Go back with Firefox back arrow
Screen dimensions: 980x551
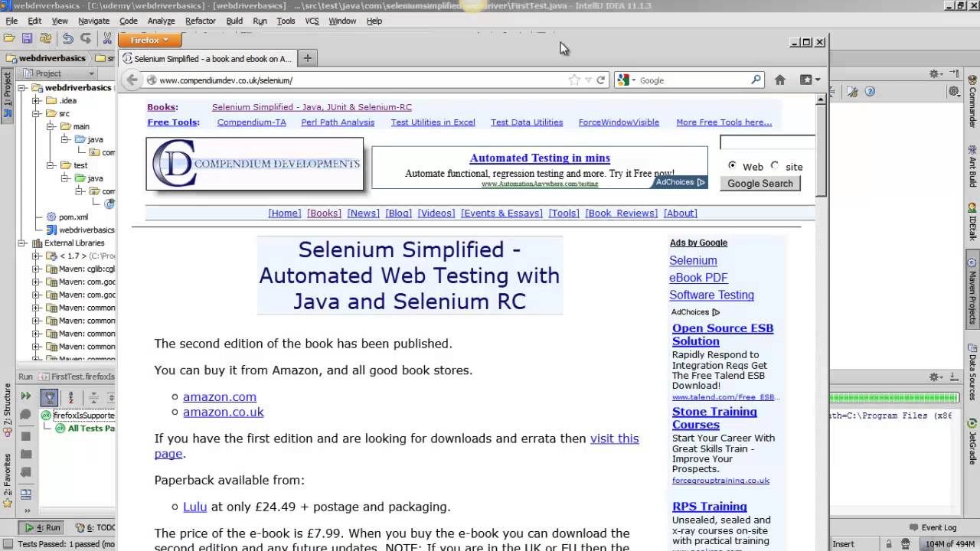[x=132, y=80]
